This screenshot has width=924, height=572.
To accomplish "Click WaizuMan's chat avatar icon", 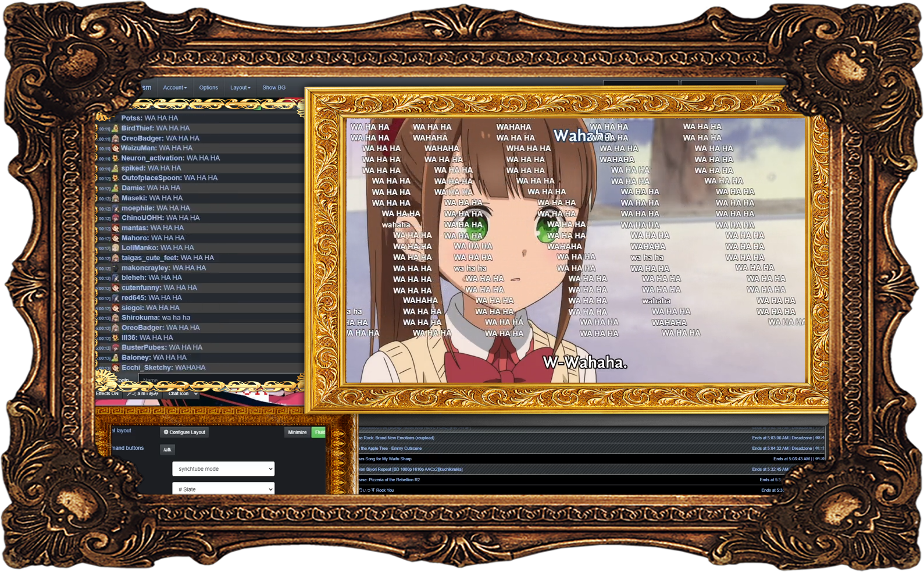I will 115,148.
